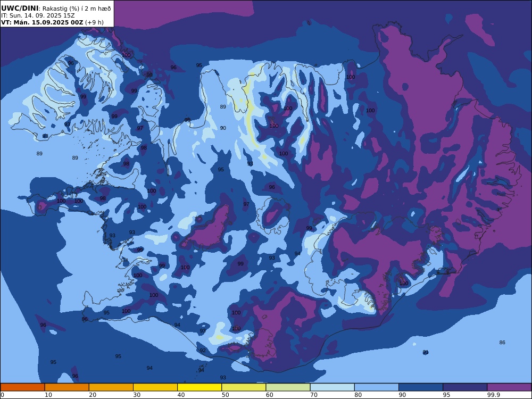Pick the purple above-99.9 legend swatch
532x399 pixels.
[x=509, y=387]
